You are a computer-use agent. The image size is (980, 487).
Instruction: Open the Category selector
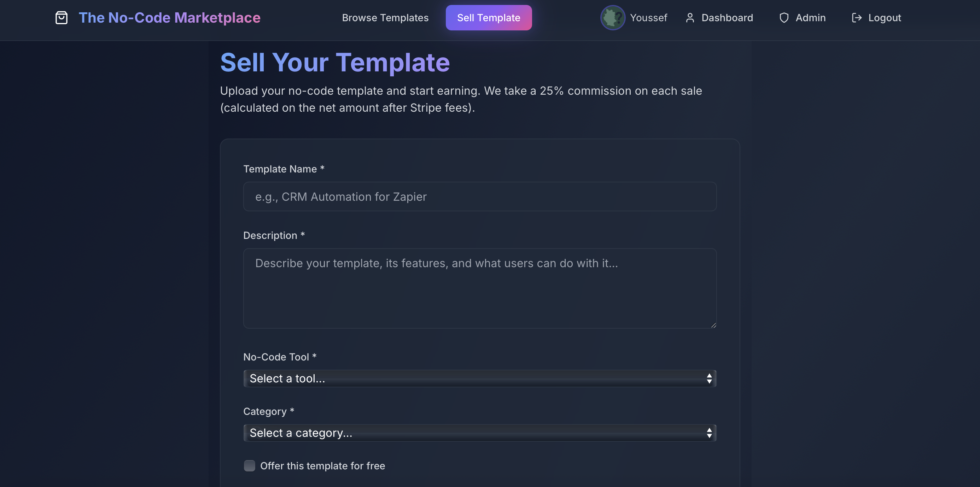(479, 433)
